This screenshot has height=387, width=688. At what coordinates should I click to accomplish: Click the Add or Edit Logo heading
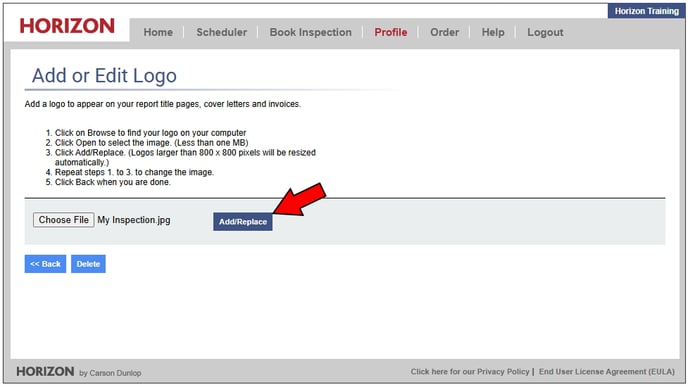click(x=104, y=75)
